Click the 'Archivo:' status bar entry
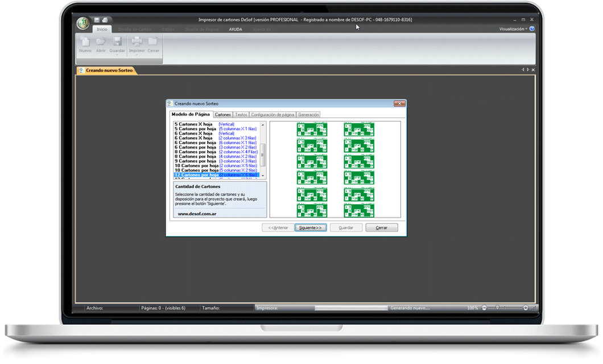The image size is (603, 364). tap(94, 308)
